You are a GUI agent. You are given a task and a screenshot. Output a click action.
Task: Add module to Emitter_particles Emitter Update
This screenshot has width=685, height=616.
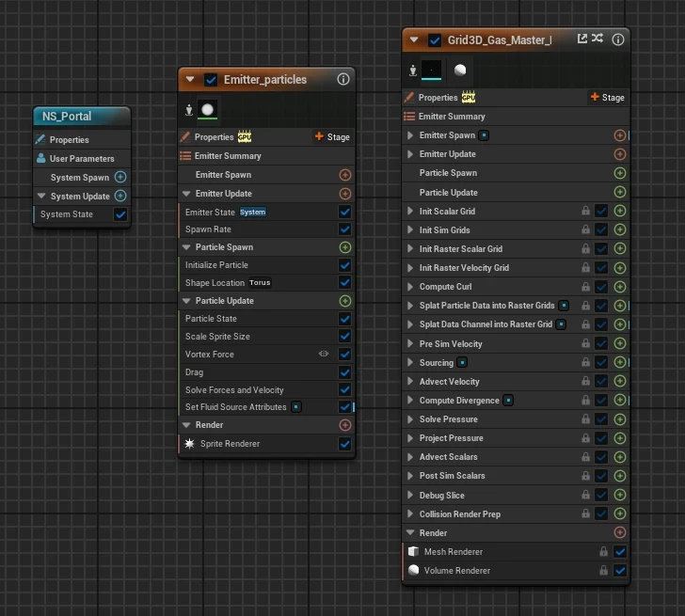(x=345, y=194)
